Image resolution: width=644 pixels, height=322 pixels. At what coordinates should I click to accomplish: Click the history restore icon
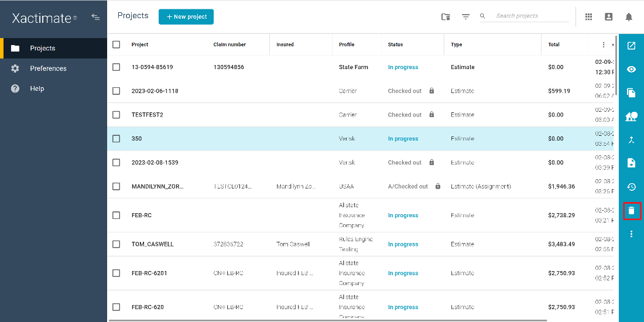631,187
